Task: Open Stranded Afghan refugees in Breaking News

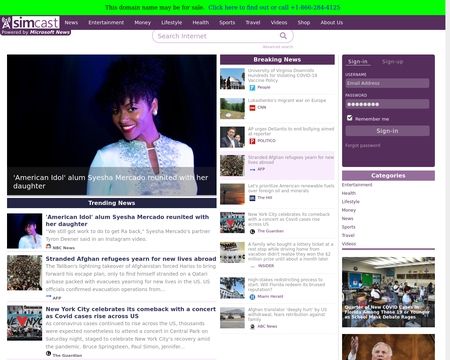Action: 291,160
